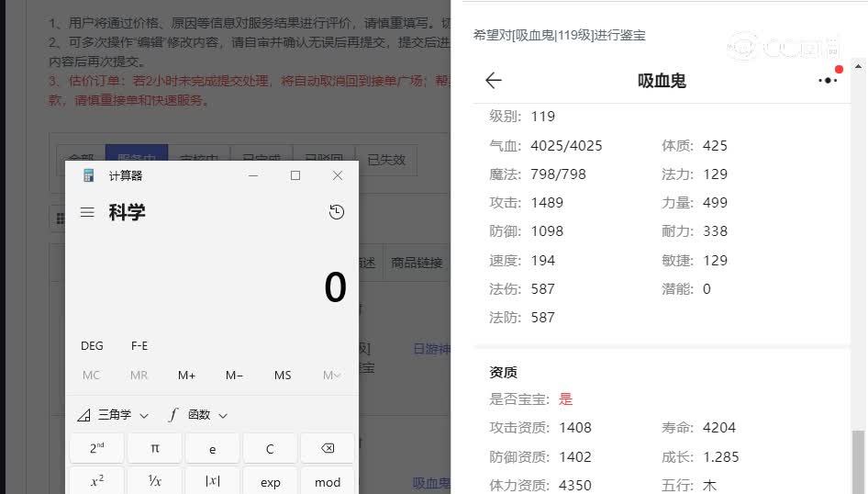The image size is (868, 494).
Task: Minimize the calculator window
Action: (253, 175)
